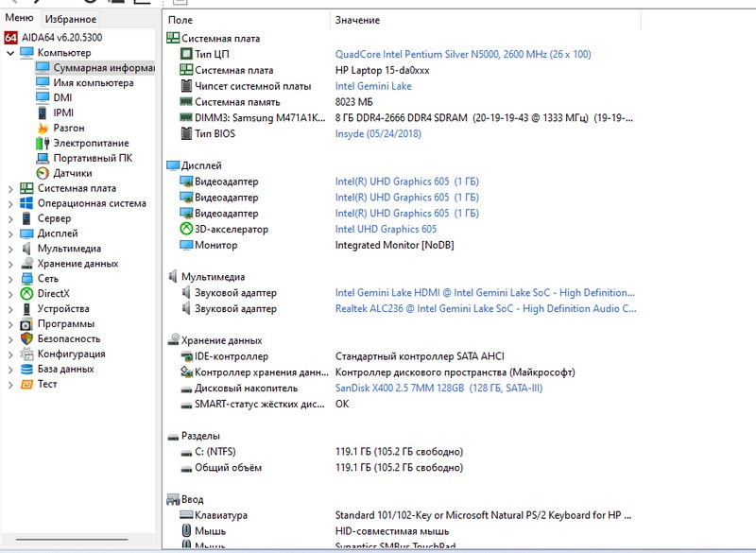This screenshot has width=756, height=553.
Task: Select the Электропитание battery icon
Action: click(43, 143)
